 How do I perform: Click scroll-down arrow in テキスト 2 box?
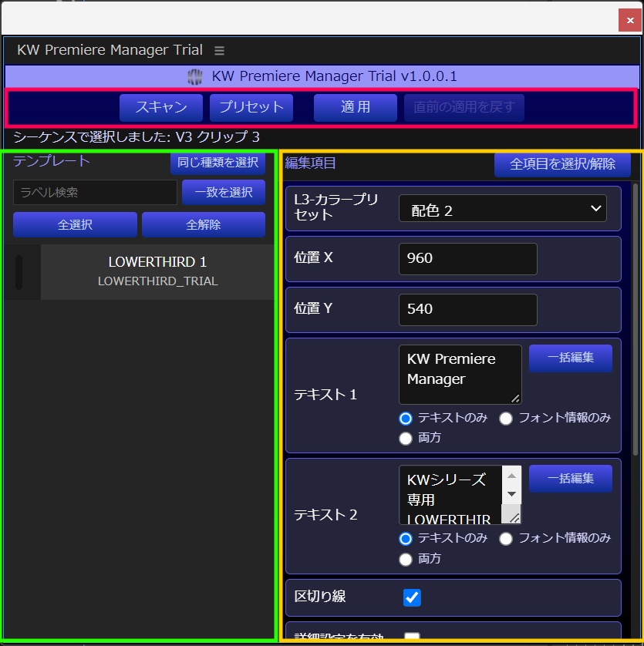[x=511, y=494]
